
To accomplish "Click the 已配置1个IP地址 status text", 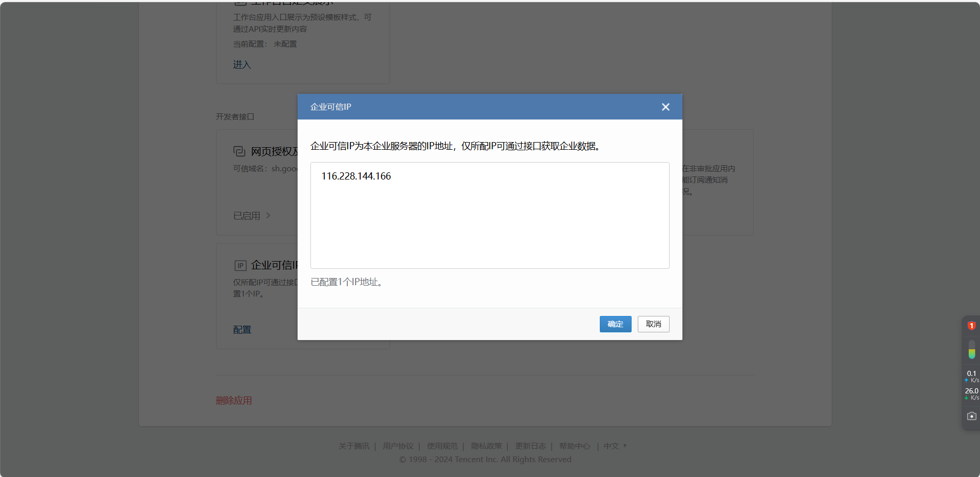I will 348,282.
